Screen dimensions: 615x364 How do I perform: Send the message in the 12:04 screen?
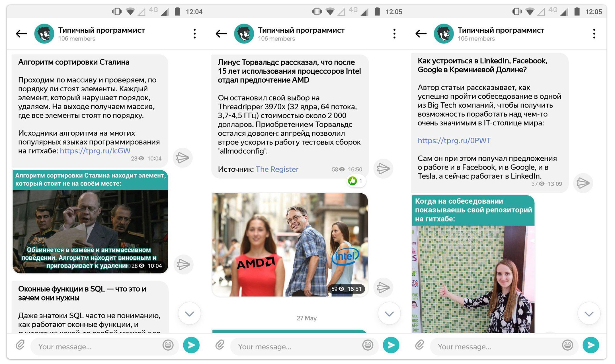[x=191, y=345]
